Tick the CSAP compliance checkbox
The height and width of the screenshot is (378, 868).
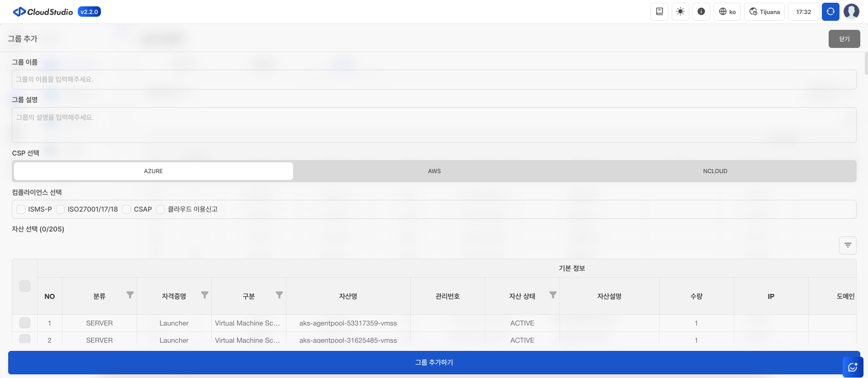pyautogui.click(x=127, y=209)
